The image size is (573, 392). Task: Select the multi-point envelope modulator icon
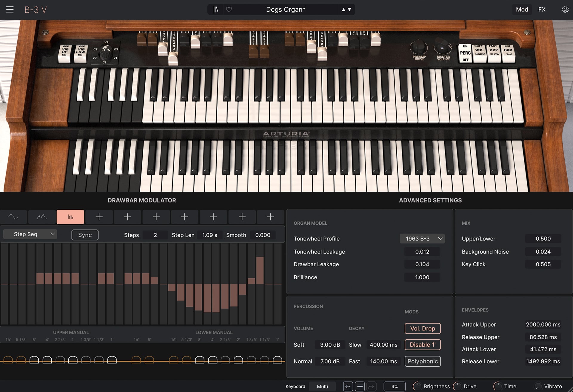42,217
